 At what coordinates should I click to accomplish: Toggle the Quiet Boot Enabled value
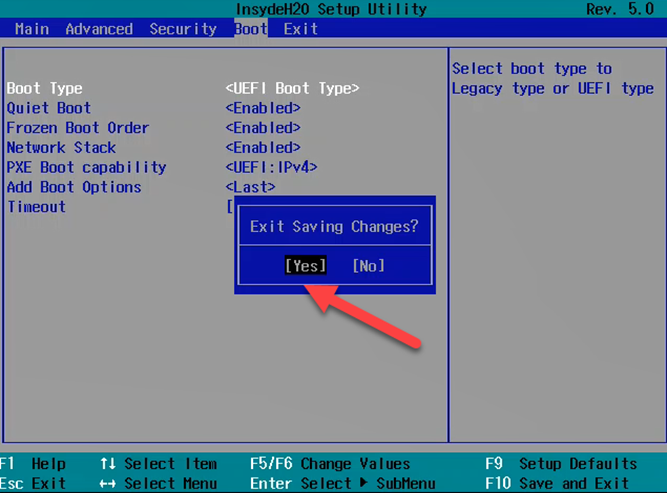263,108
